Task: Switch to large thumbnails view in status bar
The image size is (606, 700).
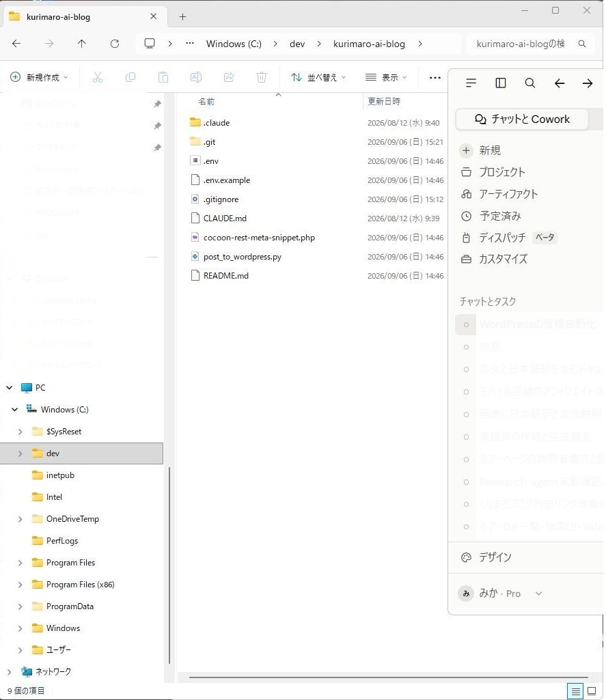Action: tap(592, 692)
